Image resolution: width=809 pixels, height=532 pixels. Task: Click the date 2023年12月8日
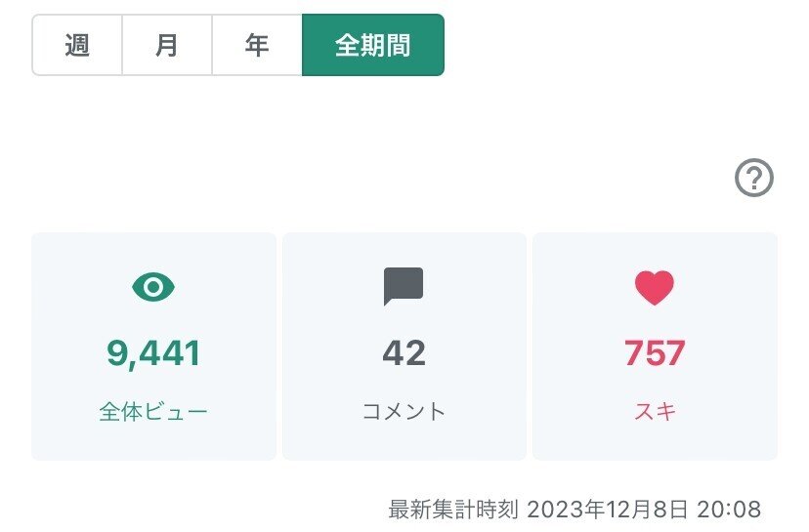[608, 510]
